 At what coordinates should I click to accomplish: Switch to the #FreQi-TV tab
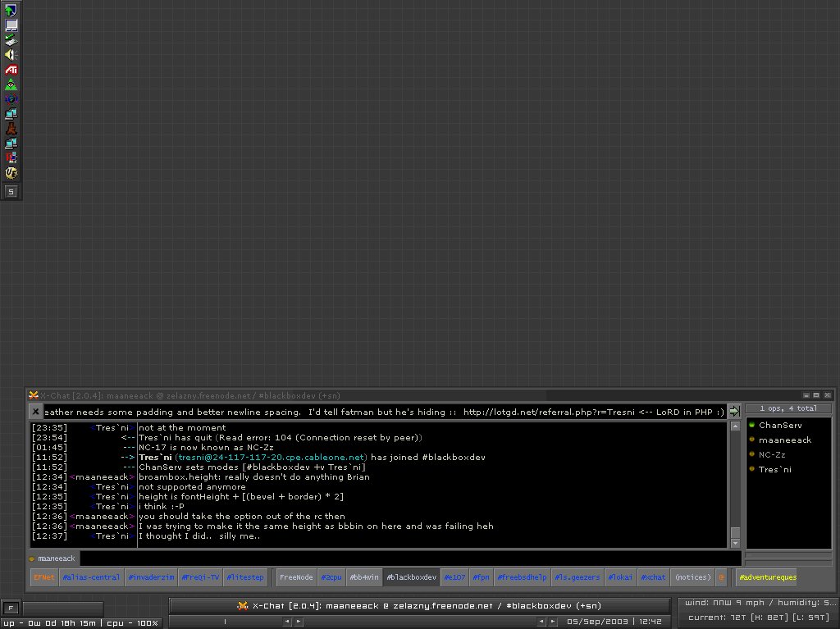[200, 577]
